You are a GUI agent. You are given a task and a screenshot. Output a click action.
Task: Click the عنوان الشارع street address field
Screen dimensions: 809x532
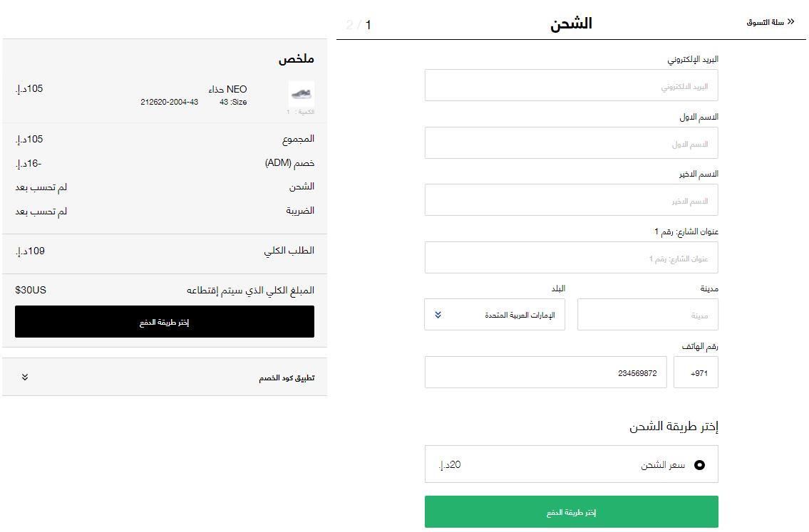(x=571, y=257)
